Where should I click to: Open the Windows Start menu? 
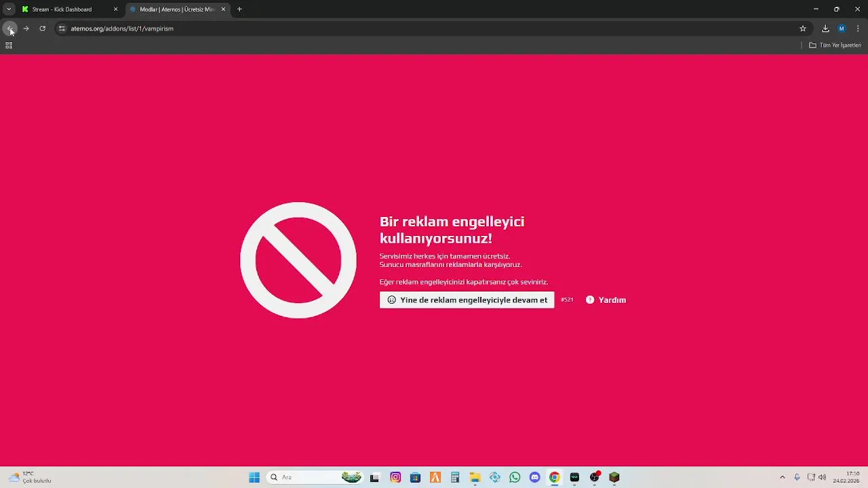click(254, 477)
